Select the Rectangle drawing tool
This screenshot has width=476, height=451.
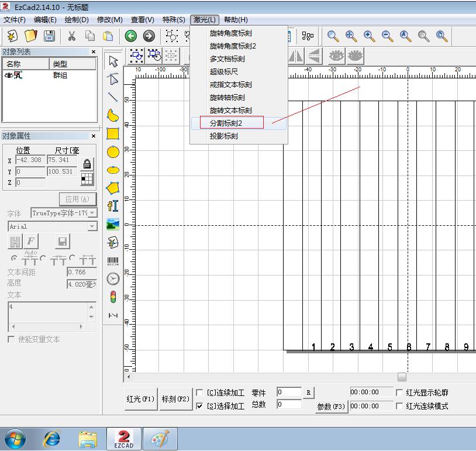tap(113, 134)
